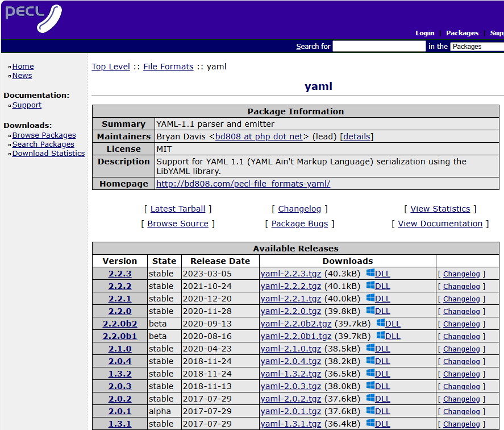Open the Support documentation link
Viewport: 504px width, 430px height.
[x=27, y=105]
